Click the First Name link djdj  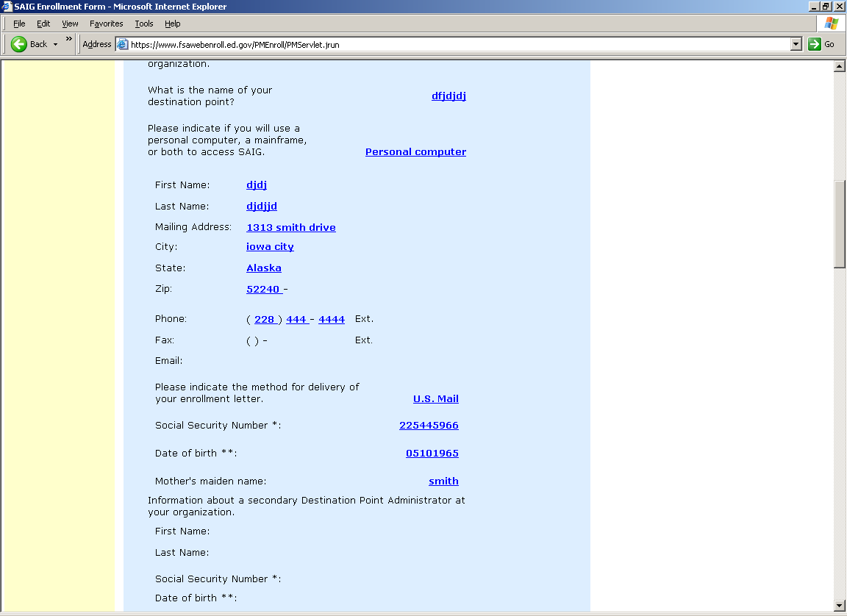click(x=257, y=185)
